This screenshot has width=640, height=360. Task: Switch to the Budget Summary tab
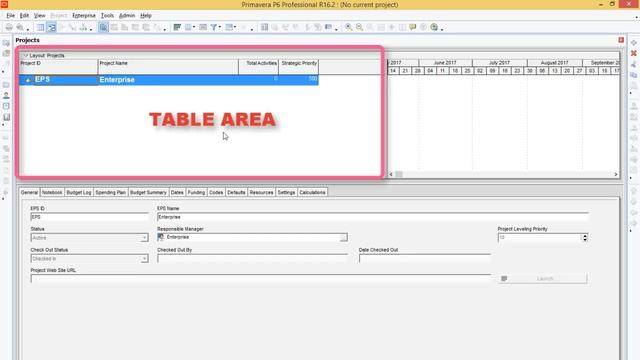pos(148,192)
